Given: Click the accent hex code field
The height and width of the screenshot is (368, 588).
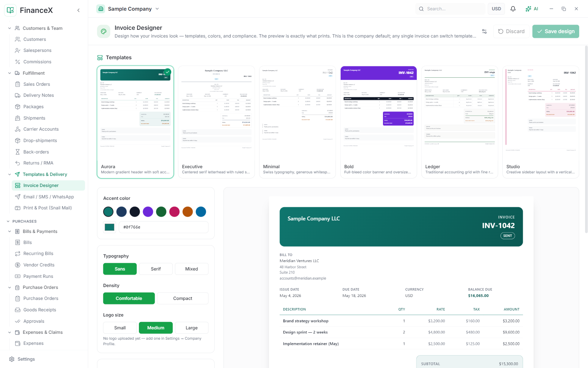Looking at the screenshot, I should [x=164, y=227].
